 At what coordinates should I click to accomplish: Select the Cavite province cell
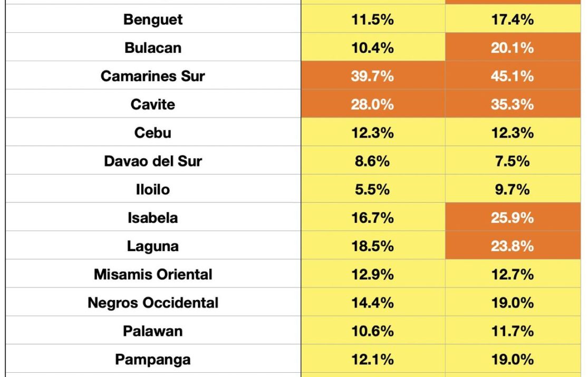tap(153, 104)
